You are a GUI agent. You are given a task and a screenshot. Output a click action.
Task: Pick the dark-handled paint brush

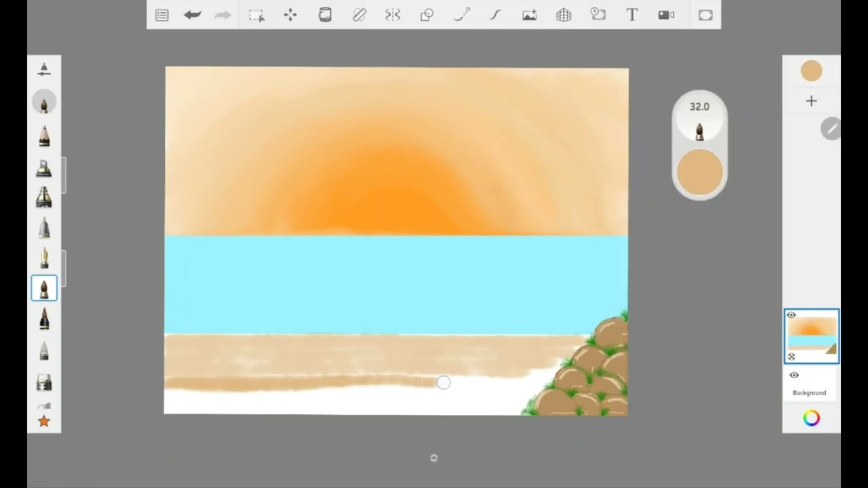tap(44, 319)
